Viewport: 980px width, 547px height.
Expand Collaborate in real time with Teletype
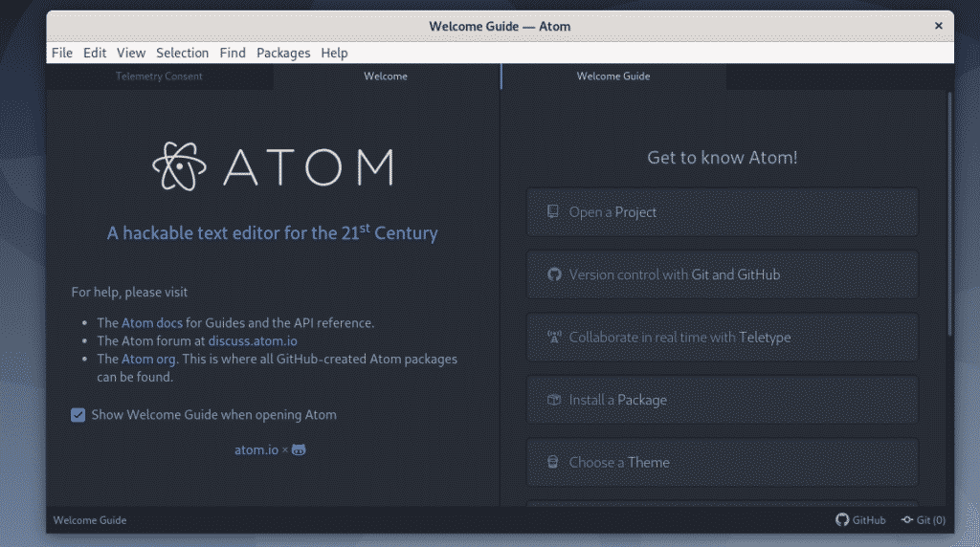(723, 338)
